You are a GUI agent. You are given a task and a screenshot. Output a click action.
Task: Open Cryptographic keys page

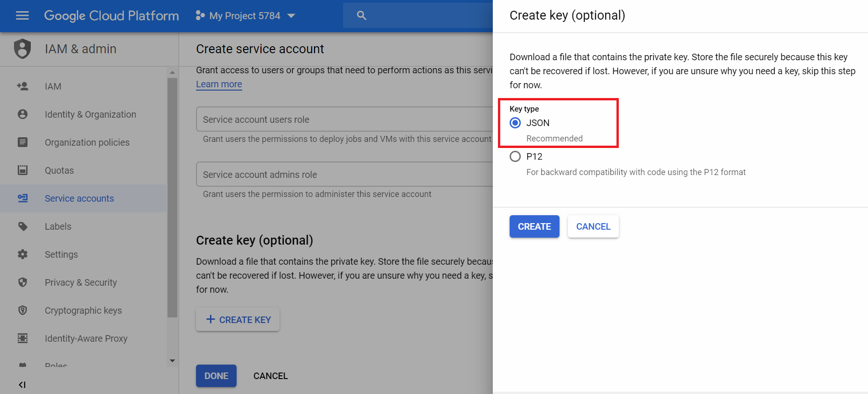pyautogui.click(x=83, y=310)
